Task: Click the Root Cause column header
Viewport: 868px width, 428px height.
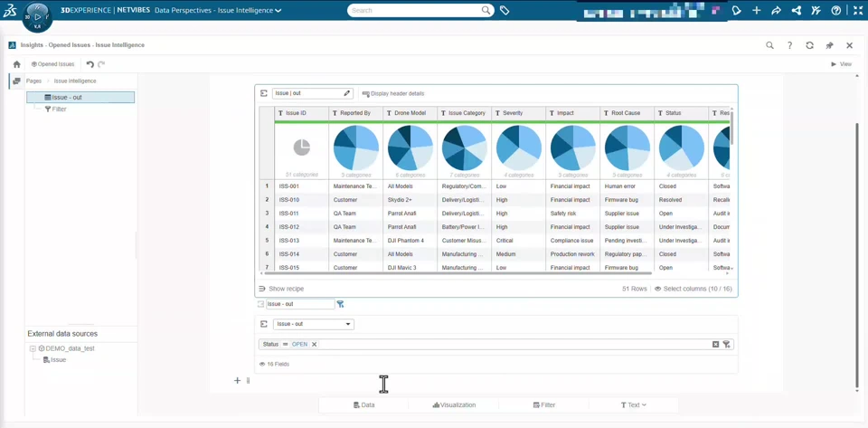Action: tap(627, 113)
